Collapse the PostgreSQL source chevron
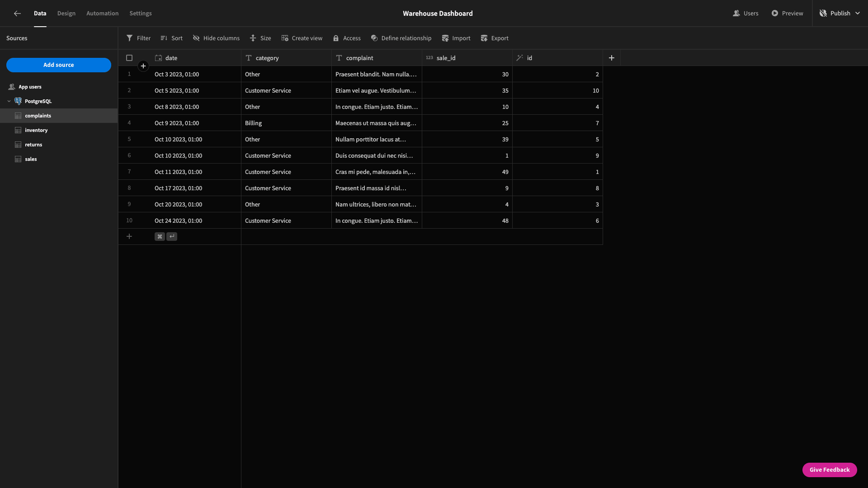868x488 pixels. [9, 101]
